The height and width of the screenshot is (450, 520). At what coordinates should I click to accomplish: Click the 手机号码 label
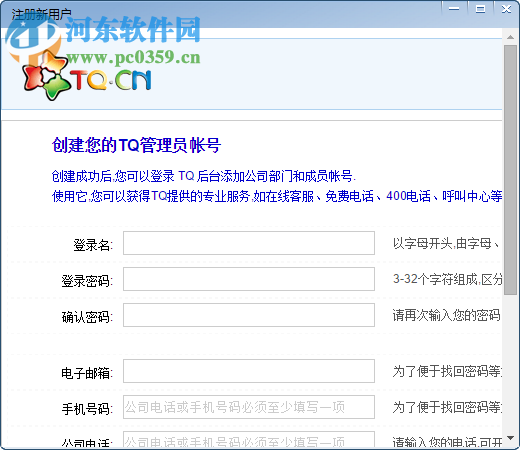pyautogui.click(x=87, y=409)
